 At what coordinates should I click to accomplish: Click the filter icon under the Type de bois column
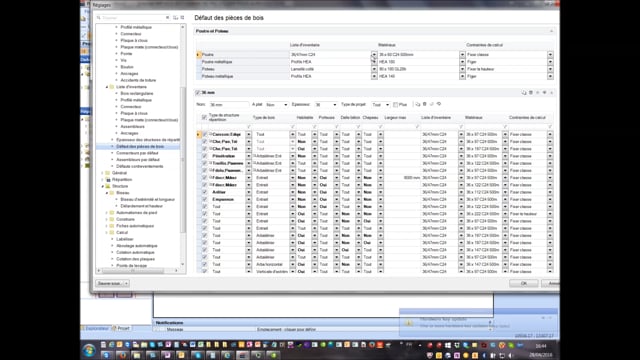point(292,127)
